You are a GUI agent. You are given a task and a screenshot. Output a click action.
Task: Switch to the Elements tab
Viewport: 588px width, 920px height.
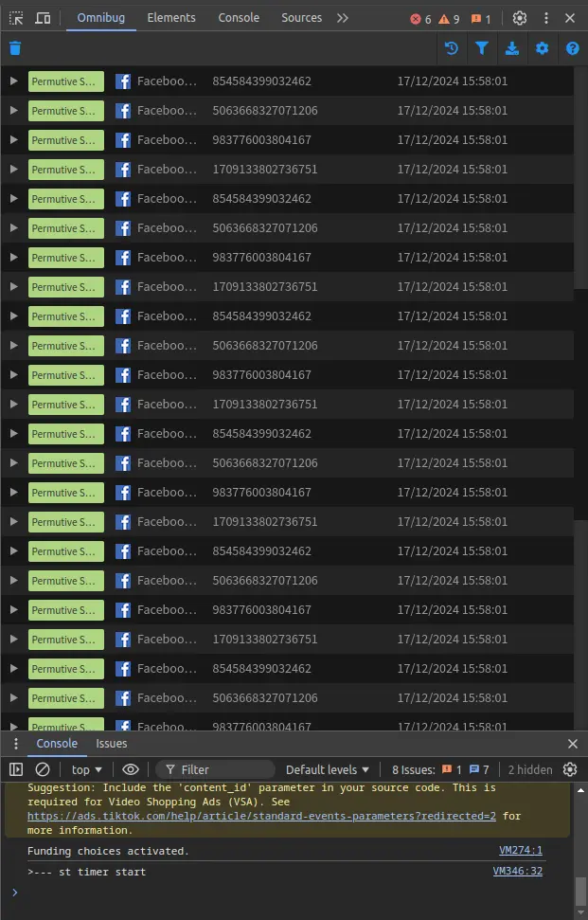click(170, 18)
